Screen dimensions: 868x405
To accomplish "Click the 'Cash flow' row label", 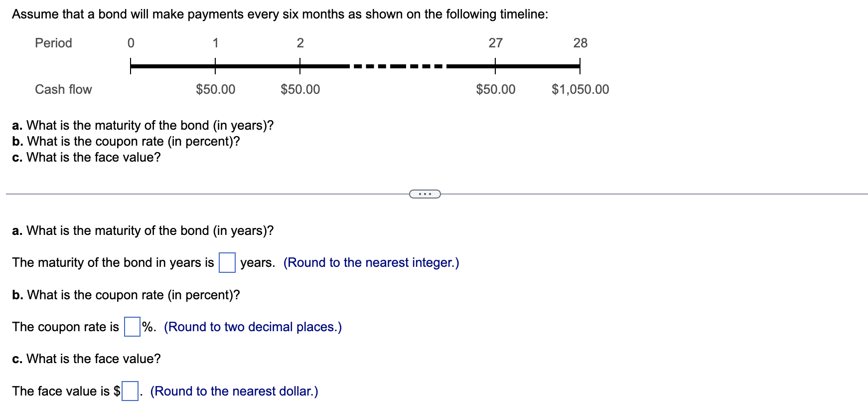I will (63, 90).
